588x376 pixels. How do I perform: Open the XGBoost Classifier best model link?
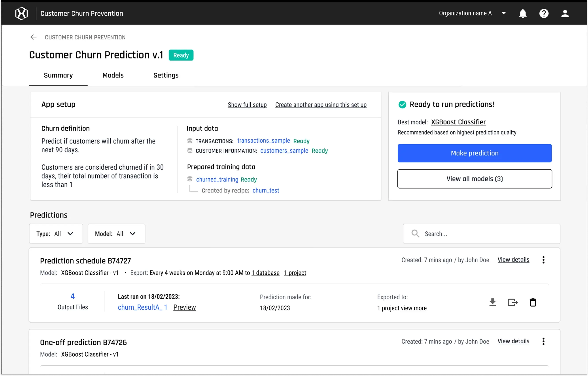point(458,122)
